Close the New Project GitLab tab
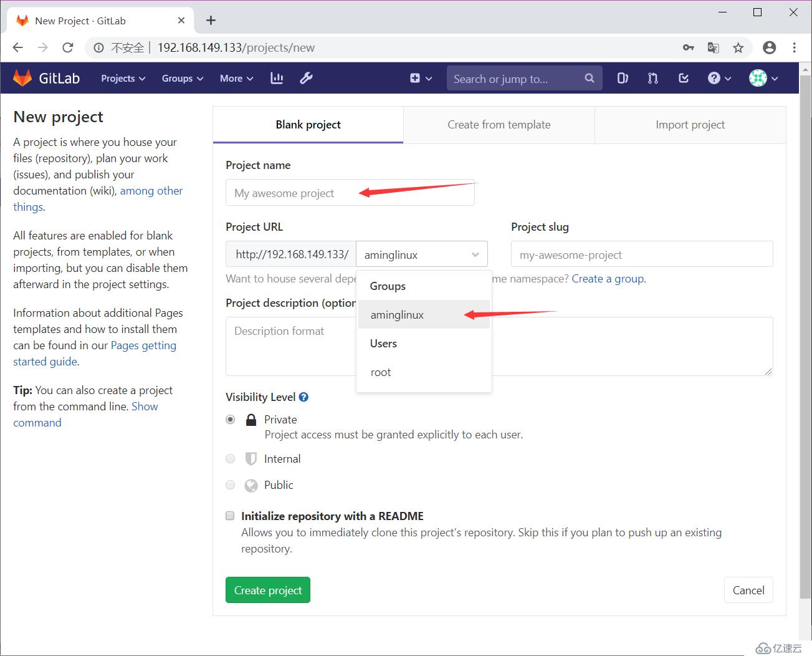This screenshot has height=656, width=812. tap(181, 21)
